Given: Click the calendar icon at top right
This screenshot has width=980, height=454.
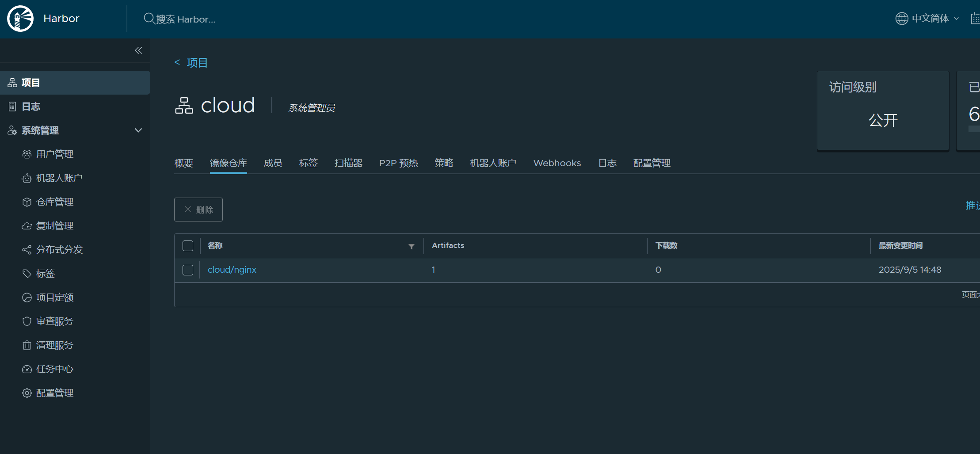Looking at the screenshot, I should pos(975,19).
